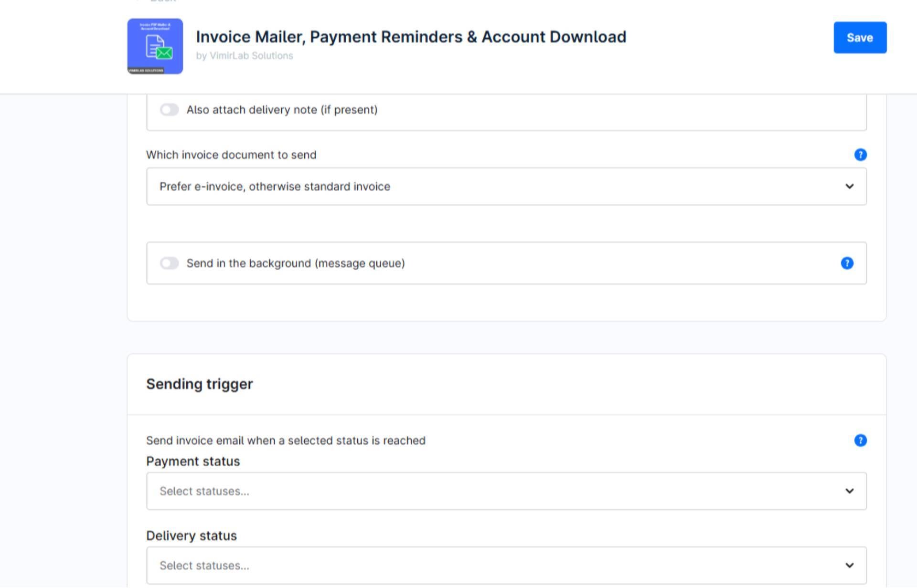Open the Delivery status select field
The height and width of the screenshot is (588, 917).
506,566
